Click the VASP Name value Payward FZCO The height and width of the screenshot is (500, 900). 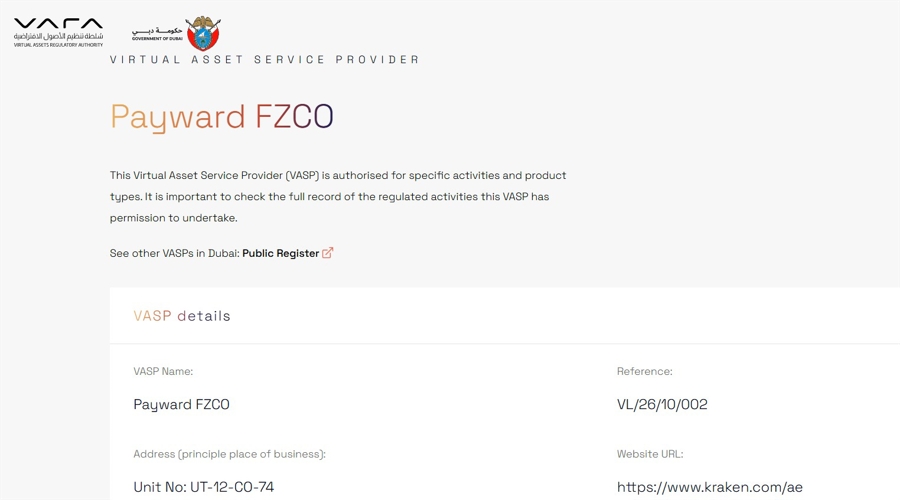coord(181,405)
